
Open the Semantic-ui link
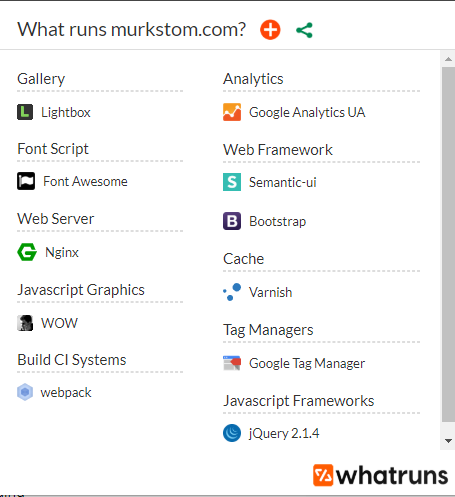point(283,182)
